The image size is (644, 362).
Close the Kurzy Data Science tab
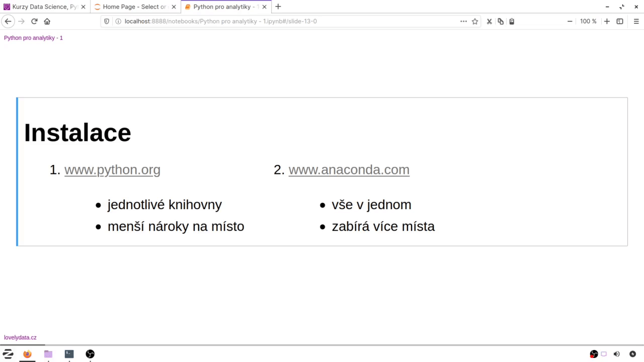(83, 7)
